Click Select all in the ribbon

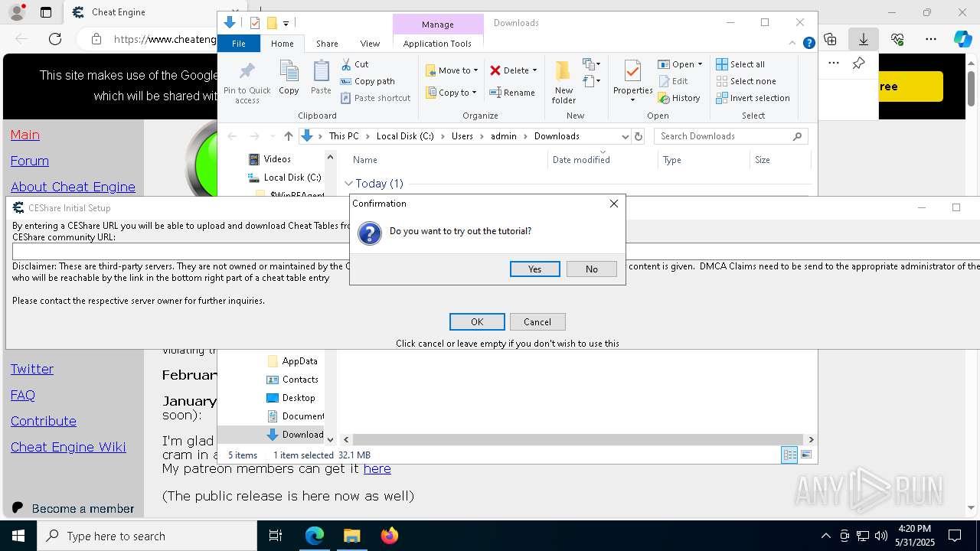click(x=740, y=64)
